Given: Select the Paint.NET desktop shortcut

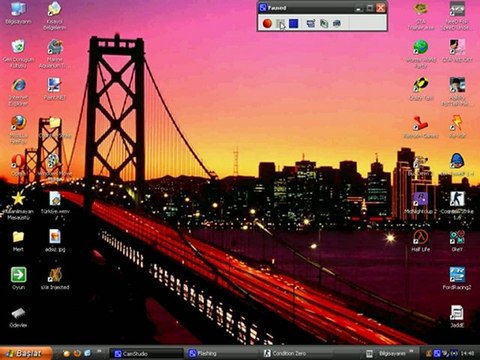Looking at the screenshot, I should [x=54, y=89].
